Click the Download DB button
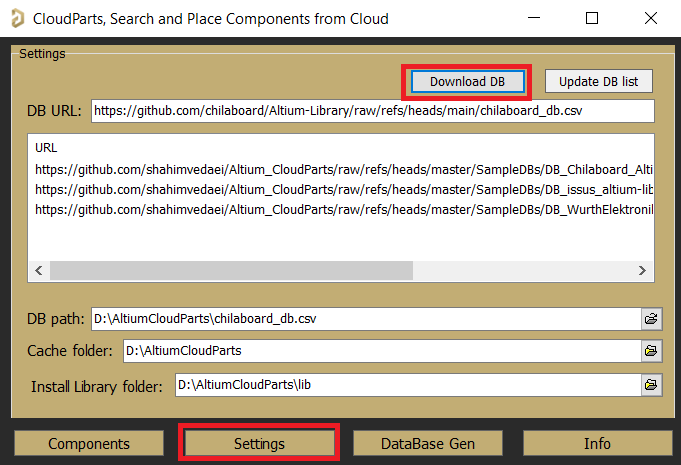 coord(467,82)
